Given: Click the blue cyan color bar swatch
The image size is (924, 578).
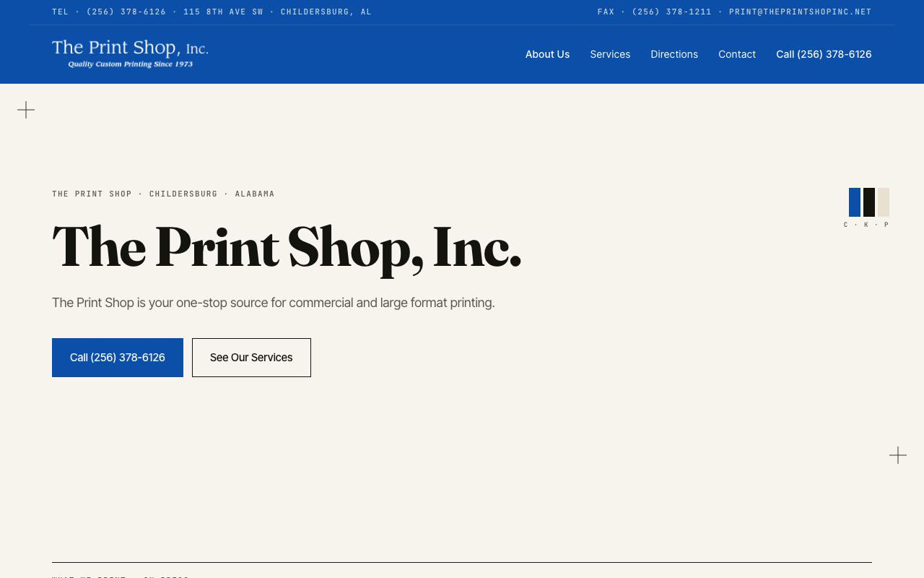Looking at the screenshot, I should click(855, 202).
